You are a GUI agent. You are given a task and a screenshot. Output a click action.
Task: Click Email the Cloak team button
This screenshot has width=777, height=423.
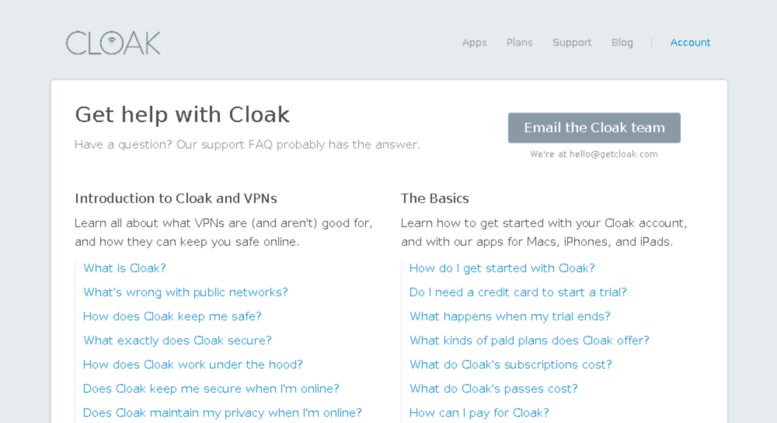coord(594,128)
